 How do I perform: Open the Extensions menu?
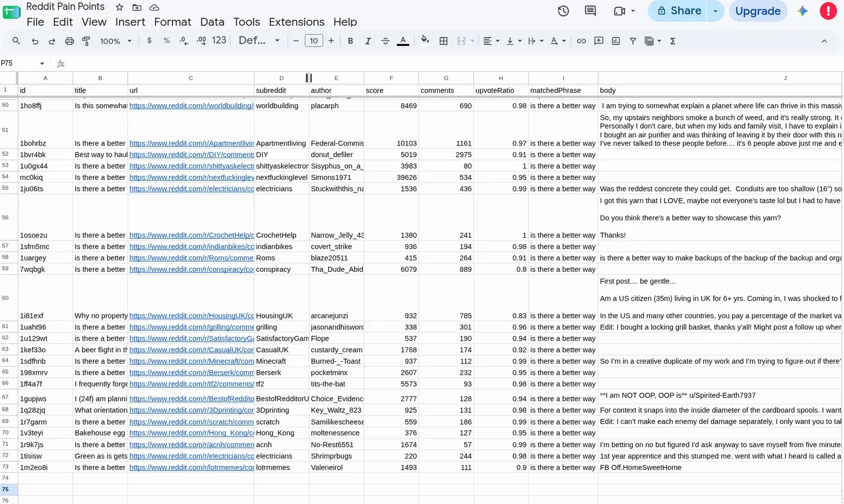[296, 22]
